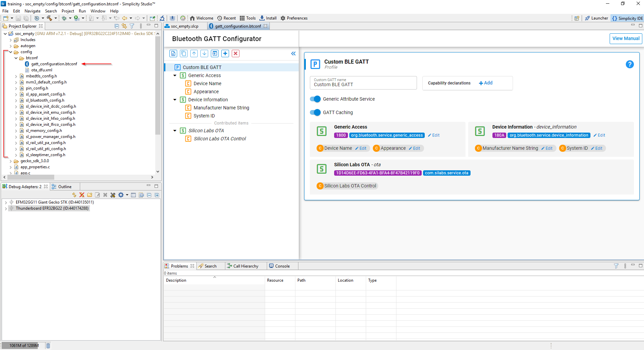Collapse the btconf folder
This screenshot has height=350, width=644.
16,58
